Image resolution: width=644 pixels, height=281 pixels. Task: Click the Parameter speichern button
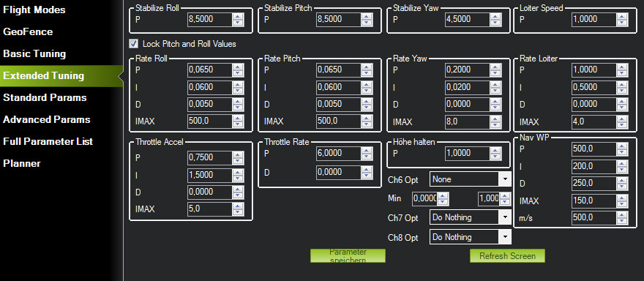click(348, 255)
